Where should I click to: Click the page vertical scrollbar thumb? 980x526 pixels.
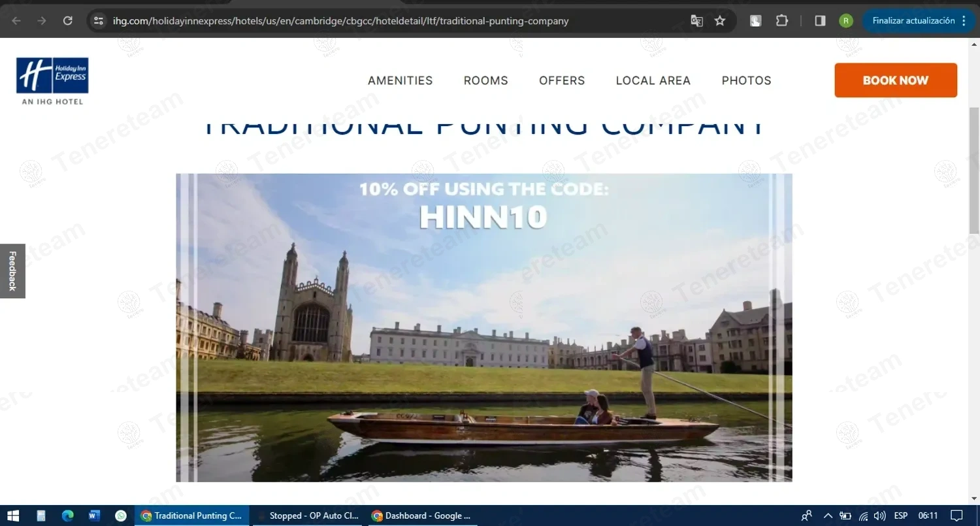pos(974,170)
